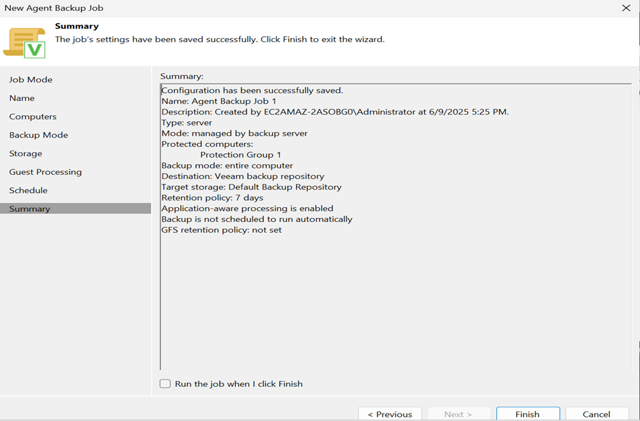
Task: Click the Retention policy: 7 days line
Action: point(212,198)
